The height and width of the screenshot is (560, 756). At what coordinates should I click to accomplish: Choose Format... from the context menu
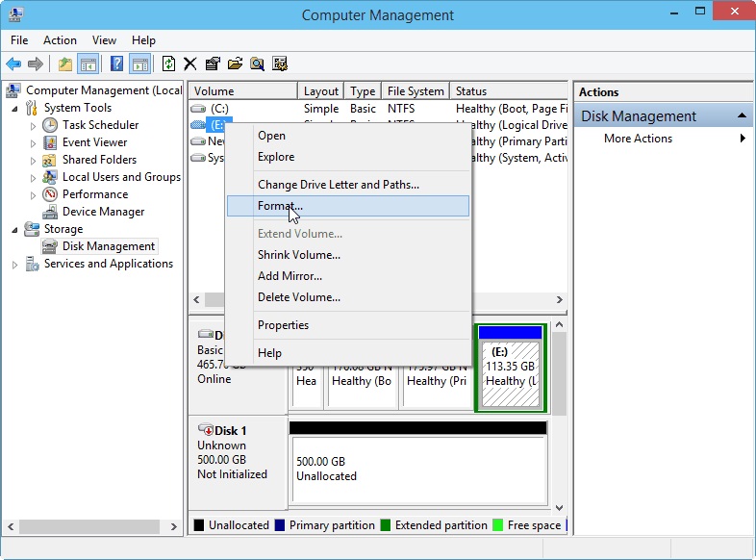(x=280, y=206)
